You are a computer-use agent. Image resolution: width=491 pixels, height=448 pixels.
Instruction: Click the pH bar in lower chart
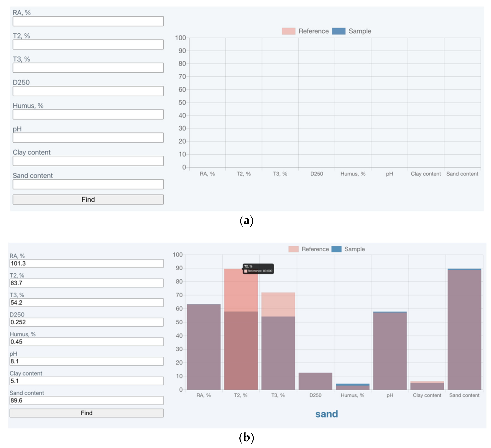coord(390,351)
